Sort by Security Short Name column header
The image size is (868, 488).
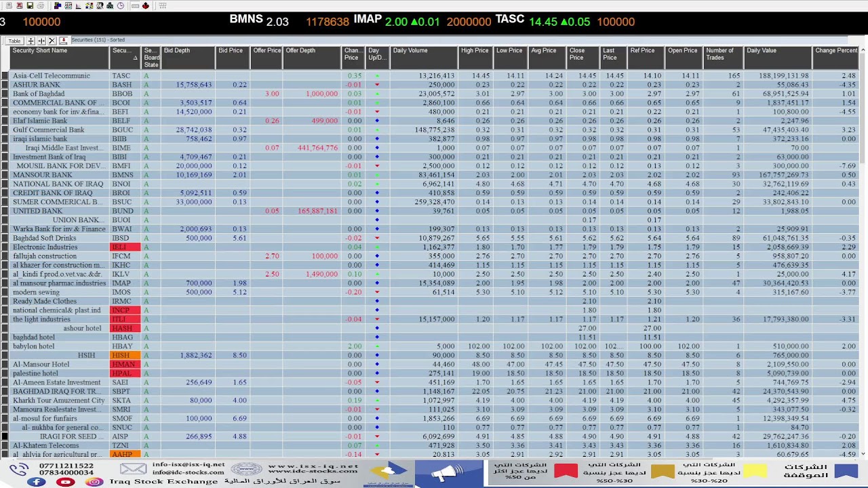pos(60,57)
